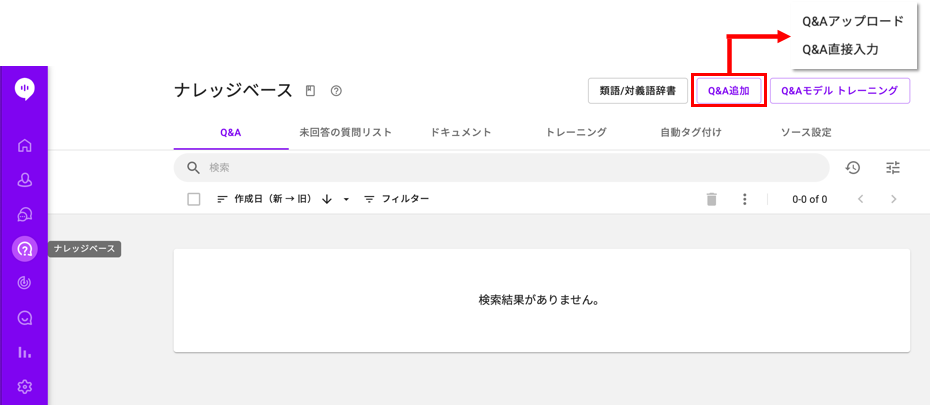This screenshot has height=405, width=930.
Task: Click the 0-0 of 0 pagination text
Action: click(810, 199)
